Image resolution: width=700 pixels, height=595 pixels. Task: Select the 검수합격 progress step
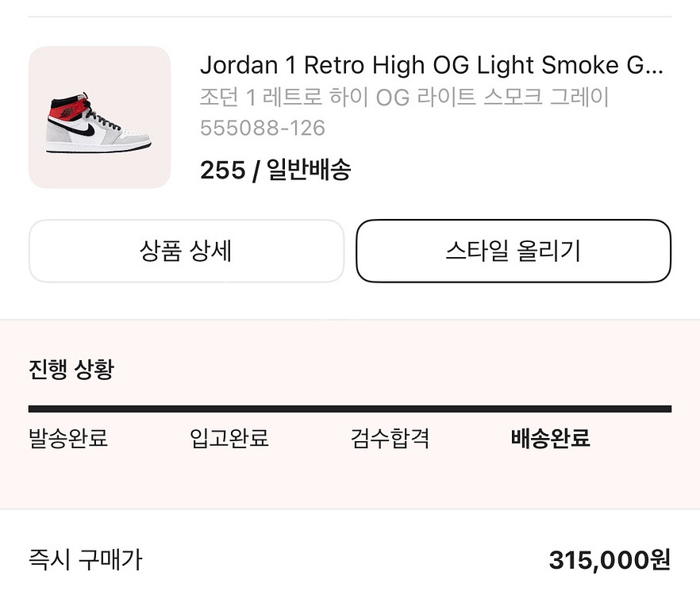[390, 438]
